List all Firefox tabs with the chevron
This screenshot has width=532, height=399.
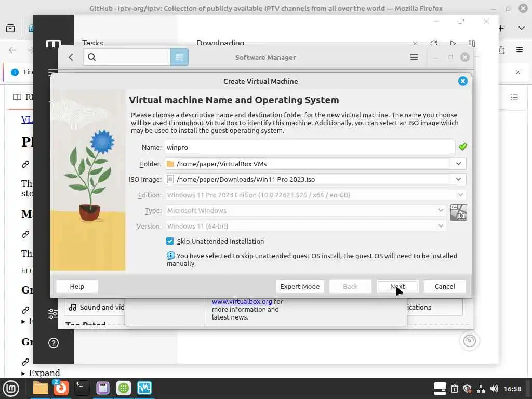point(522,28)
